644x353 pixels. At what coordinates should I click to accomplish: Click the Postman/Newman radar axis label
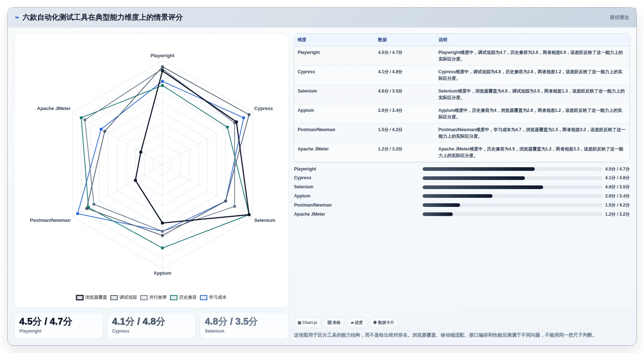50,220
